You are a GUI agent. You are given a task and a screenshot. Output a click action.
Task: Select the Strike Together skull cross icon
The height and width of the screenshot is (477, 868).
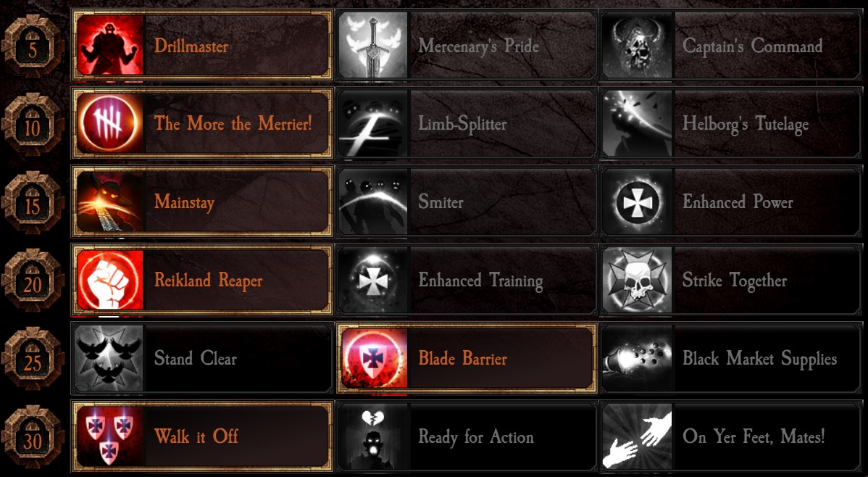click(637, 280)
